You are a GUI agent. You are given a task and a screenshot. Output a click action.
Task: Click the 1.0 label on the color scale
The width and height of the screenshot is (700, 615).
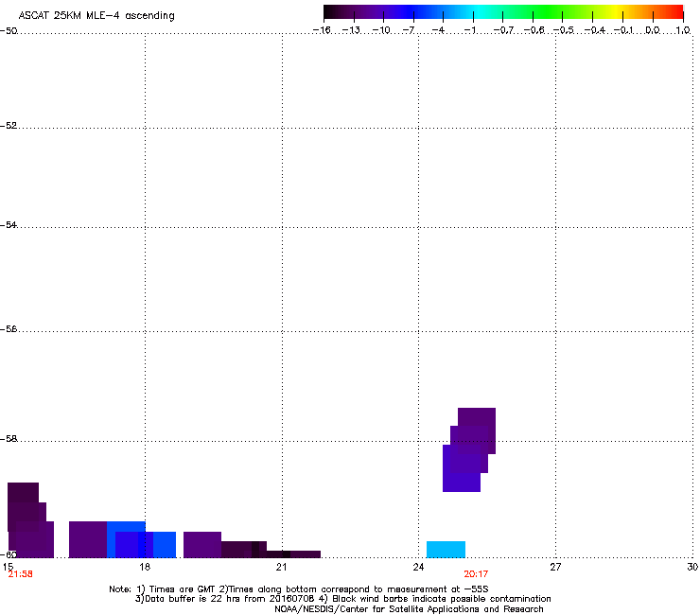(x=683, y=30)
